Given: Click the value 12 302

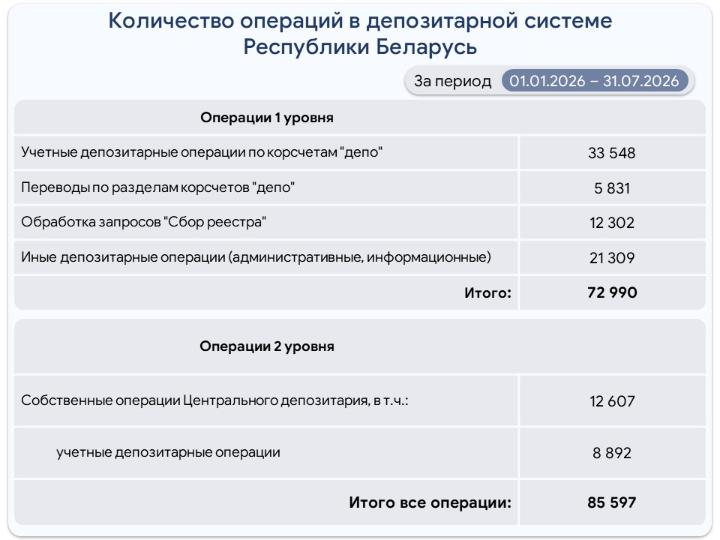Looking at the screenshot, I should click(x=612, y=223).
